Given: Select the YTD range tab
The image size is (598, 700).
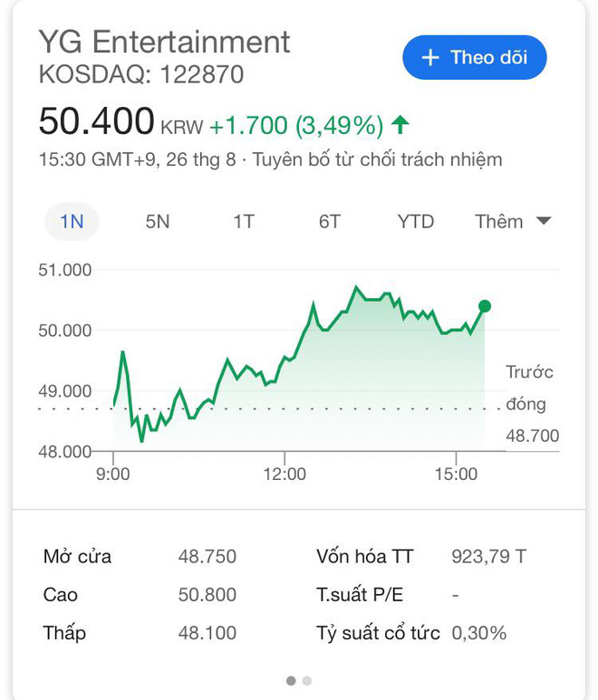Looking at the screenshot, I should tap(416, 222).
